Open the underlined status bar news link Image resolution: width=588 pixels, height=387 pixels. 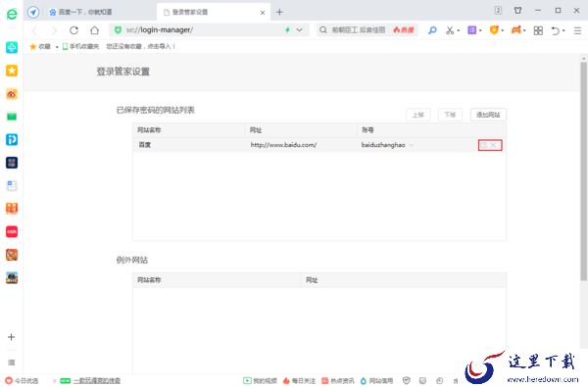[x=97, y=380]
